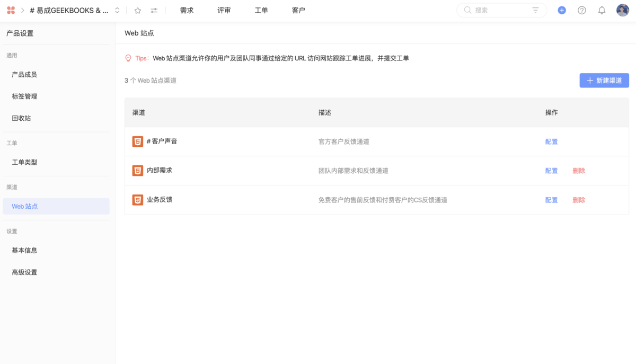Open notifications via the bell icon
Viewport: 636px width, 364px height.
coord(602,10)
